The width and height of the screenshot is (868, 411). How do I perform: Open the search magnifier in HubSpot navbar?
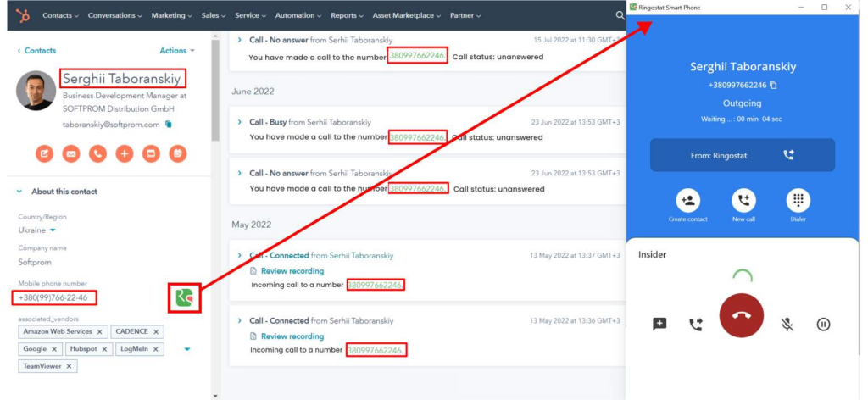(620, 15)
